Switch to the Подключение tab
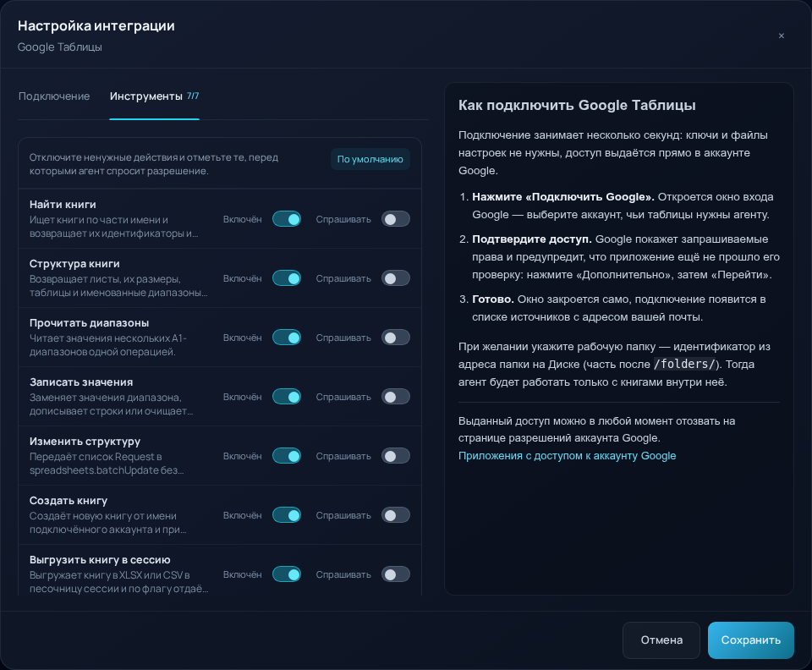Image resolution: width=812 pixels, height=670 pixels. coord(54,96)
